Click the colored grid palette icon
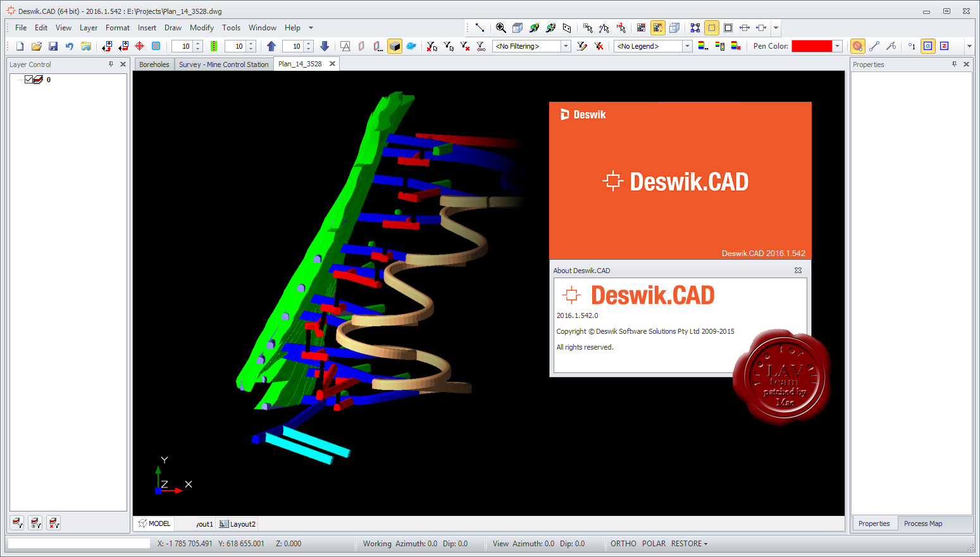Image resolution: width=980 pixels, height=557 pixels. coord(641,28)
